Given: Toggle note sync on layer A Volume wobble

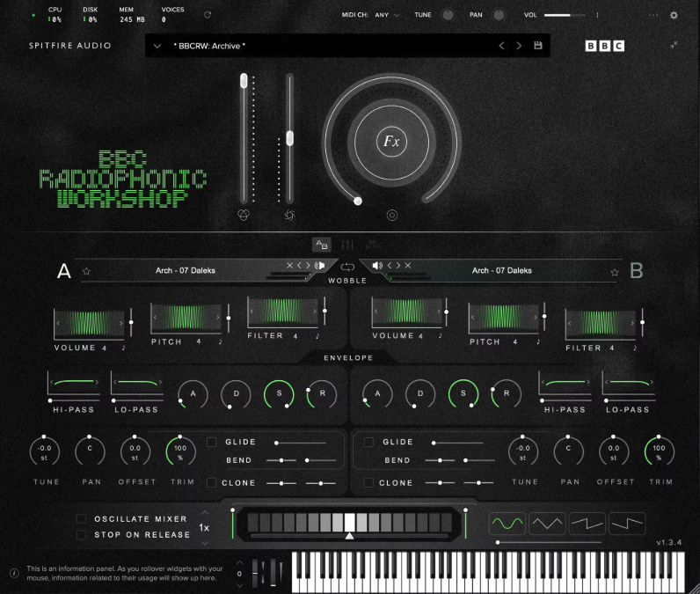Looking at the screenshot, I should [x=124, y=348].
